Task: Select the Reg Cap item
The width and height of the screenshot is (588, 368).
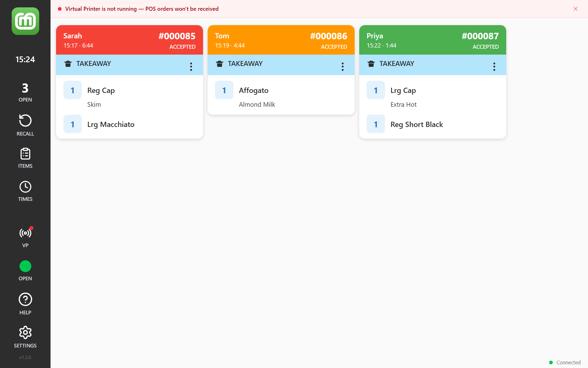Action: [101, 90]
